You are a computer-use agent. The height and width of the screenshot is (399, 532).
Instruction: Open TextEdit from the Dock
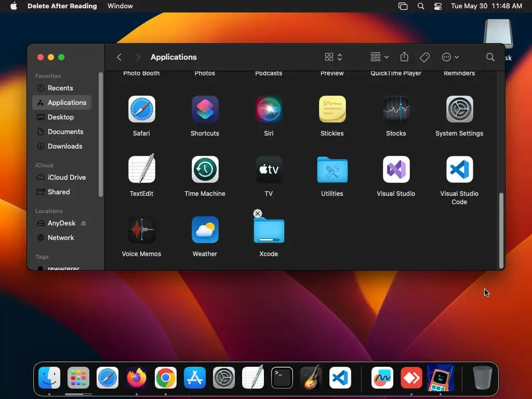pos(253,377)
